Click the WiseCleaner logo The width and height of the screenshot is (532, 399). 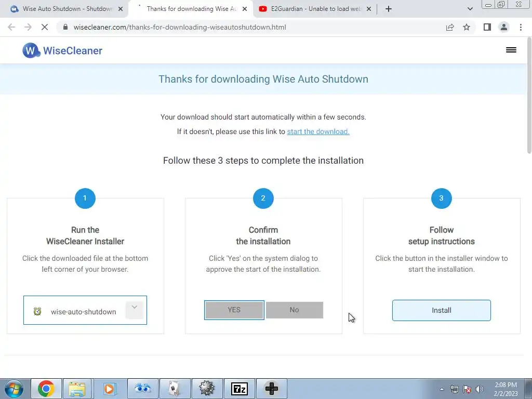coord(62,50)
